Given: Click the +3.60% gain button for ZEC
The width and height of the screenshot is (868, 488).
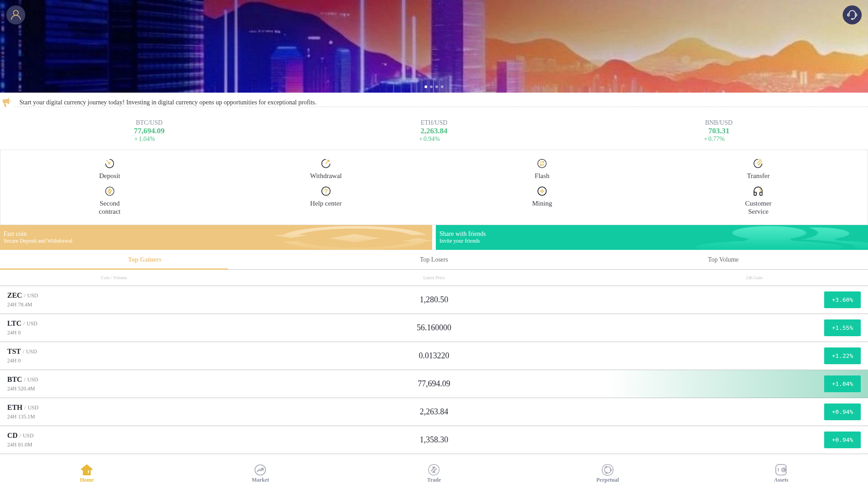Looking at the screenshot, I should [x=842, y=300].
